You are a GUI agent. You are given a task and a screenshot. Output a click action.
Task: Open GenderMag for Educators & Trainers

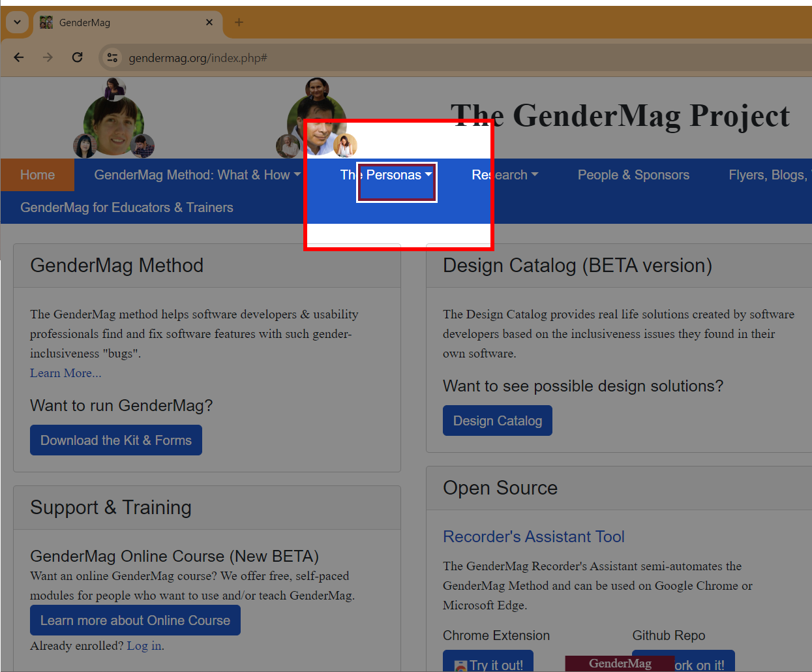pyautogui.click(x=127, y=207)
